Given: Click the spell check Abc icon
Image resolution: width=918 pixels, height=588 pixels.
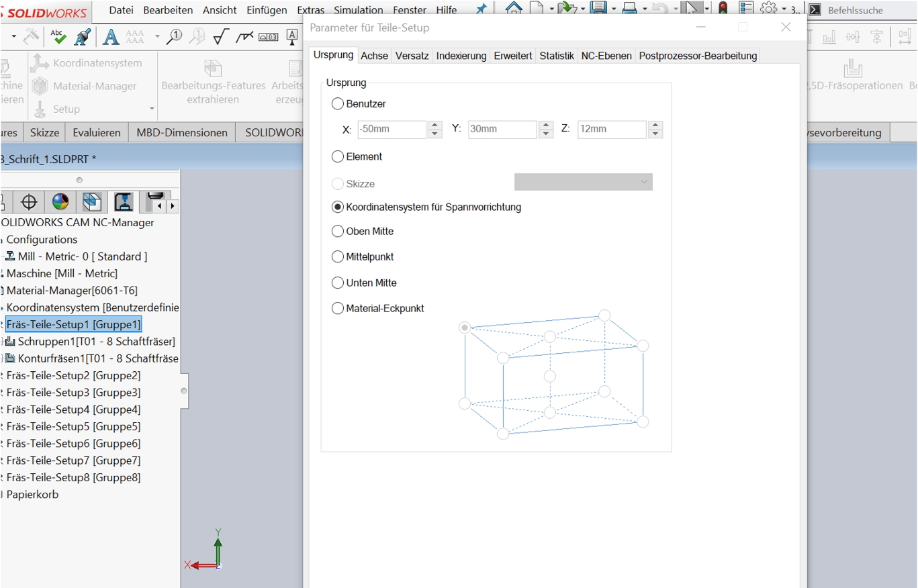Looking at the screenshot, I should pos(58,37).
